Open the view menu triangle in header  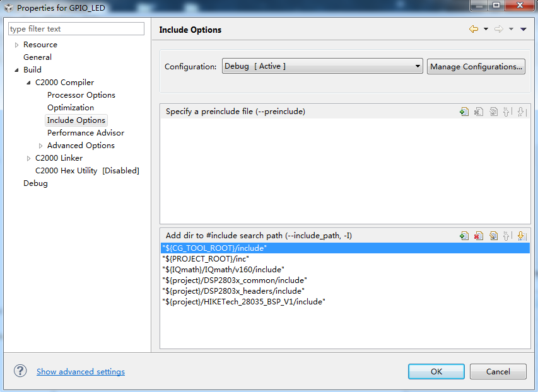pos(523,30)
